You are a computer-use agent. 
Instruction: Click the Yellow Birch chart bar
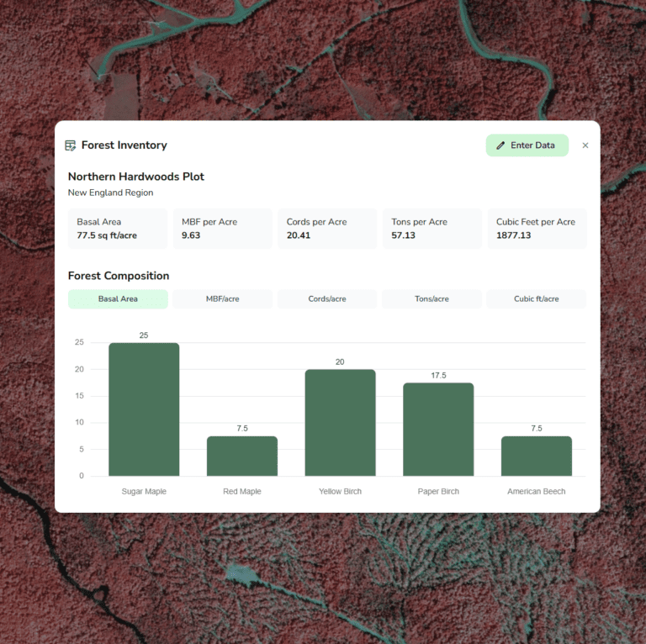(340, 423)
